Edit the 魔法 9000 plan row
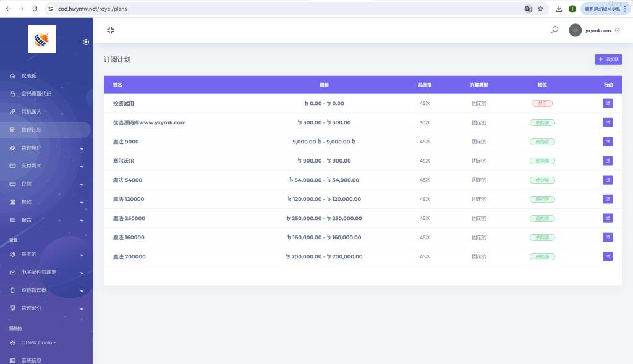The image size is (633, 364). coord(608,142)
